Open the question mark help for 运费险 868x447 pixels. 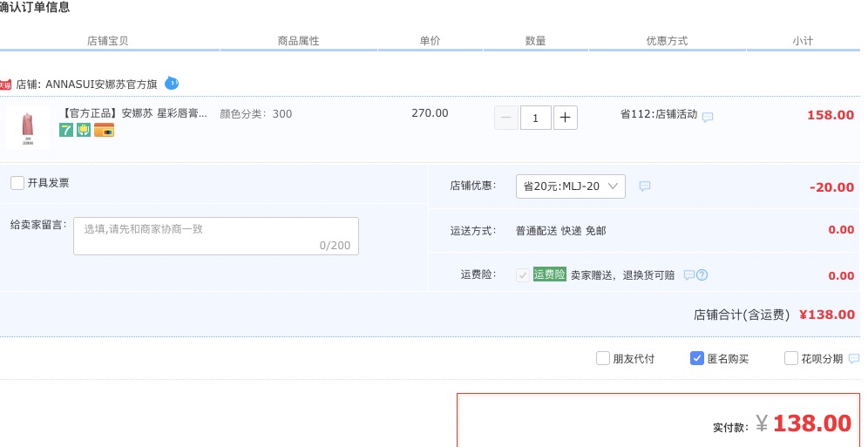click(x=702, y=275)
